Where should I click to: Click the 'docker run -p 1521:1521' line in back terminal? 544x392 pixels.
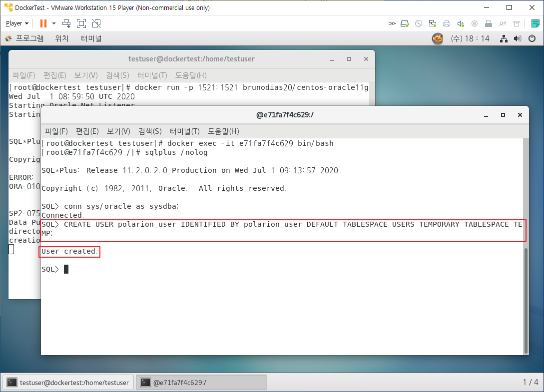[189, 87]
